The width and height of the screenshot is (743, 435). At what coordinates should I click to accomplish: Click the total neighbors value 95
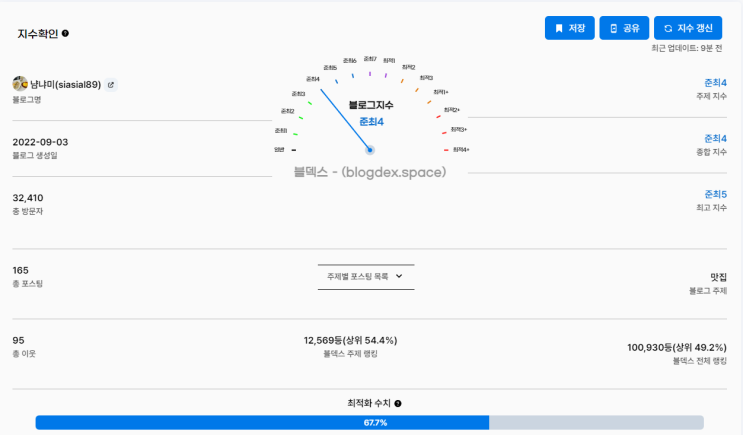coord(18,340)
